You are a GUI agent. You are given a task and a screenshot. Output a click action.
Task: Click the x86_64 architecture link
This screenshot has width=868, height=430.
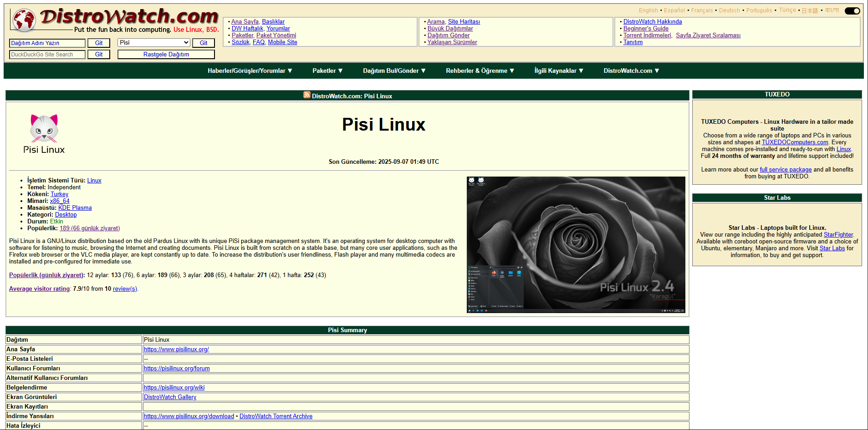point(60,201)
